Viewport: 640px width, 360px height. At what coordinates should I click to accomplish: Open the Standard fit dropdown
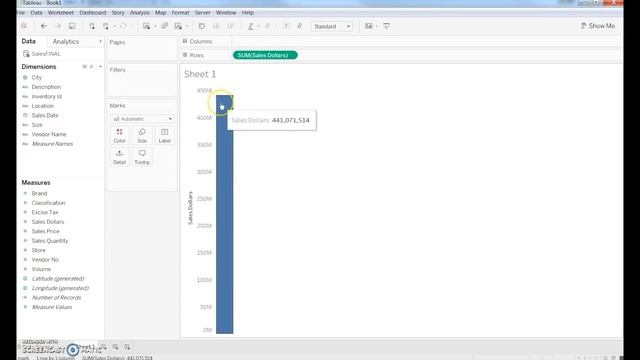point(332,27)
